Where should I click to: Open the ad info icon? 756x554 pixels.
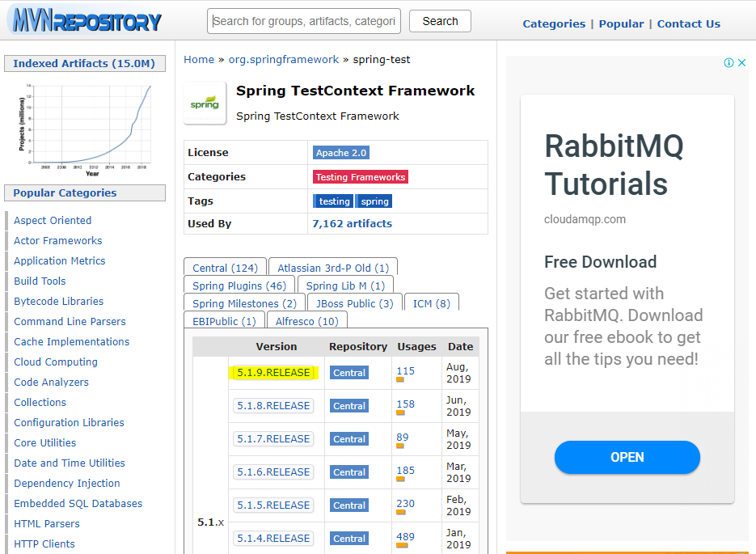tap(729, 63)
